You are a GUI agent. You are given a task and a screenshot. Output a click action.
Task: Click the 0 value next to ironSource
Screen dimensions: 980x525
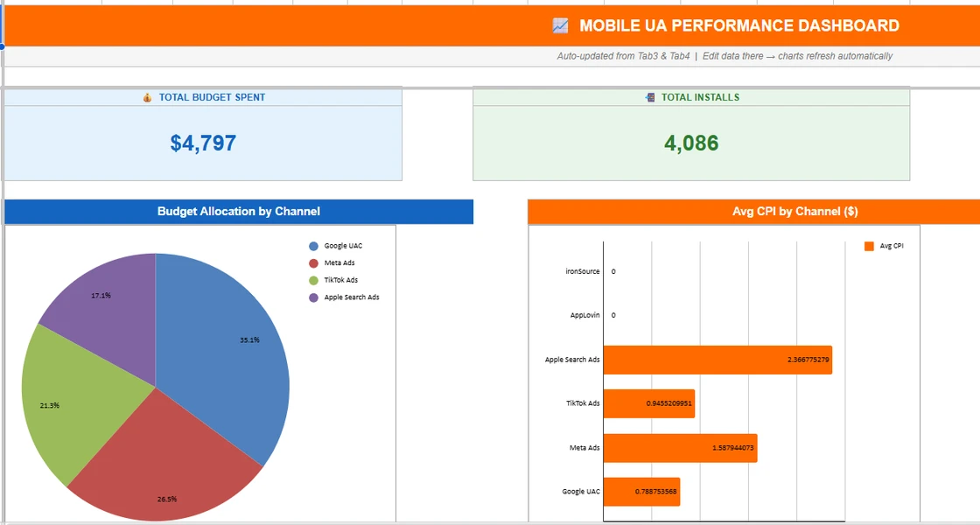click(x=613, y=272)
